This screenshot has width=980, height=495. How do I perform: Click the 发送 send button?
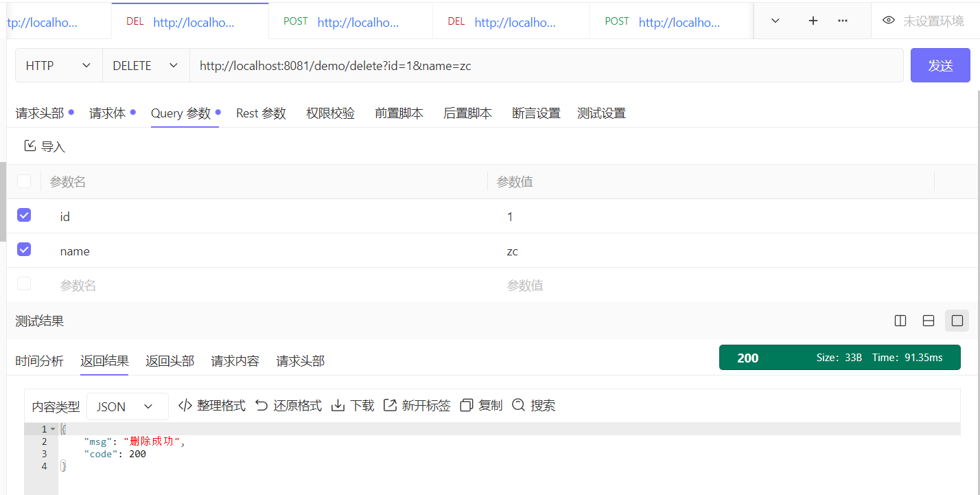click(x=940, y=65)
